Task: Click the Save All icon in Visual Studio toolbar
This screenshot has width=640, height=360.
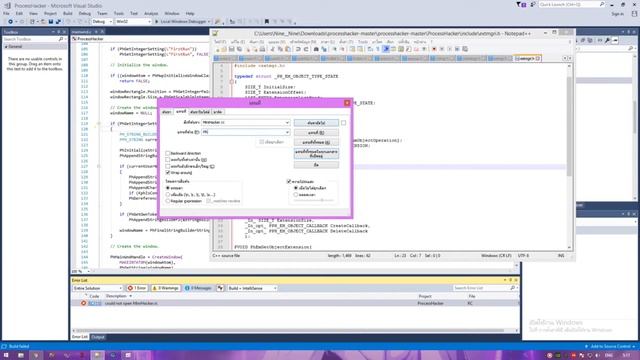Action: coord(58,21)
